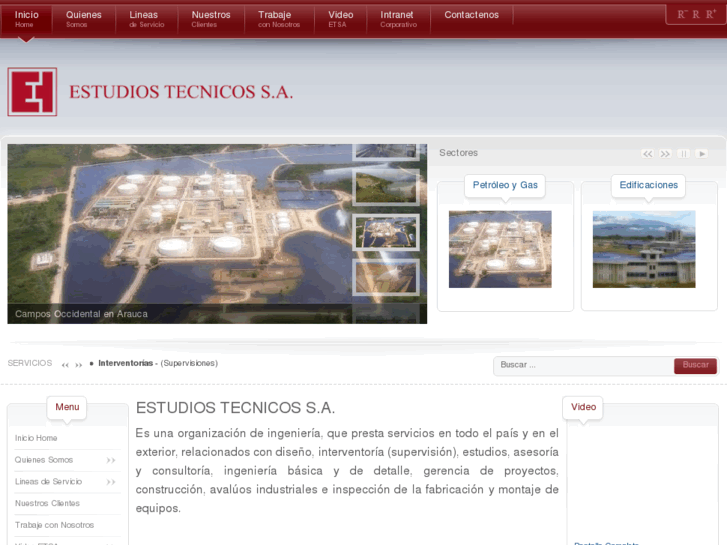Select second slideshow thumbnail of green landscape
The image size is (727, 545).
coord(386,187)
